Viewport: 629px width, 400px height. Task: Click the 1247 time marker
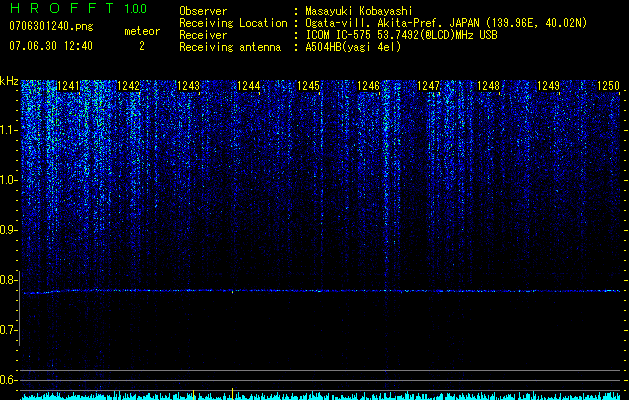point(428,86)
